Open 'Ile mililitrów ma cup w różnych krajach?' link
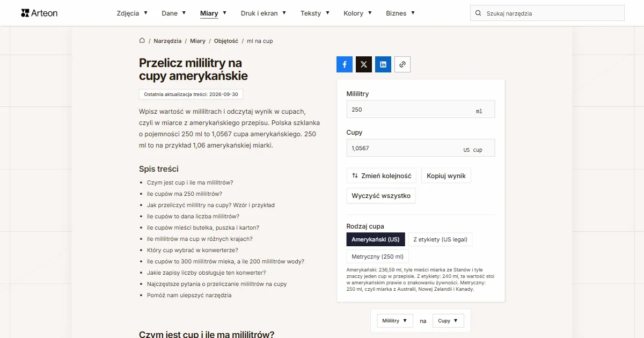The width and height of the screenshot is (644, 338). [200, 239]
